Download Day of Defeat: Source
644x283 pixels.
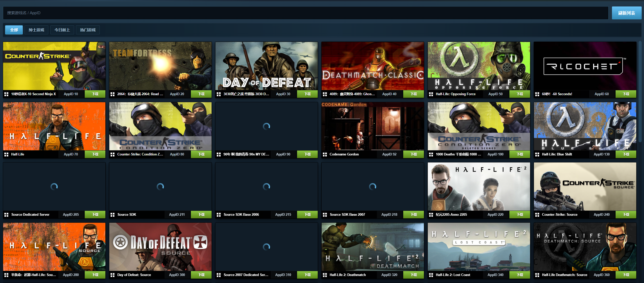201,275
